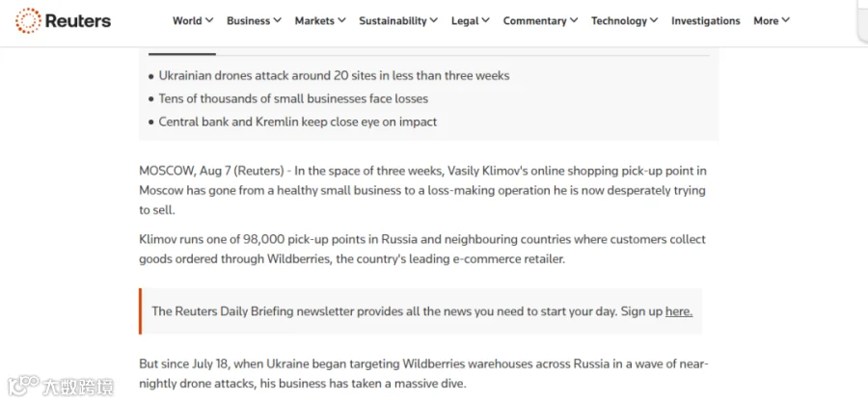
Task: Select the Technology nav label
Action: (619, 21)
